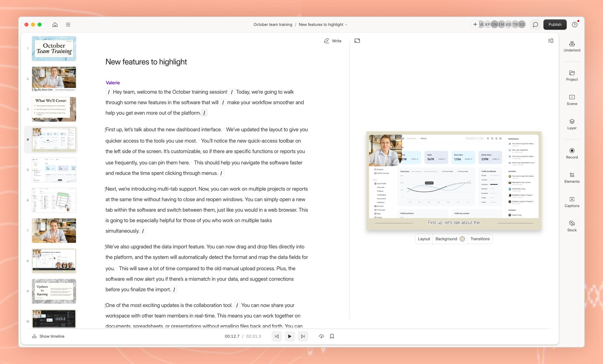Open the Captions panel
Viewport: 603px width, 364px height.
point(572,202)
